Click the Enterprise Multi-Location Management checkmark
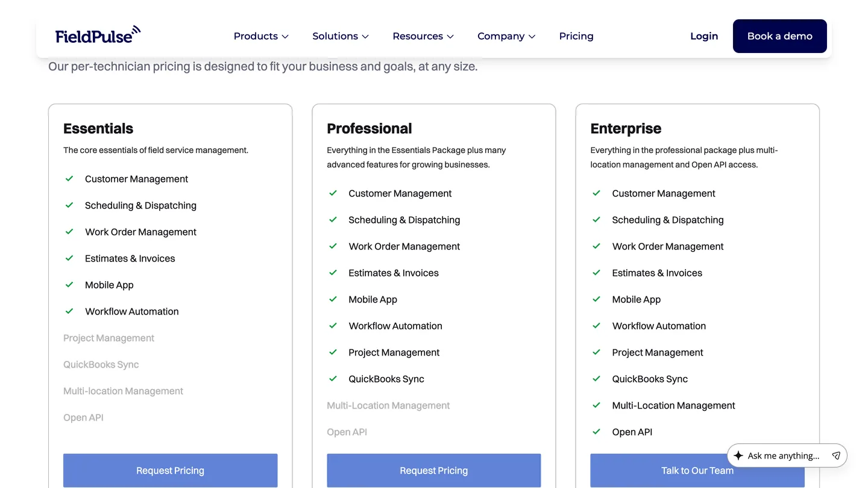 pos(596,405)
